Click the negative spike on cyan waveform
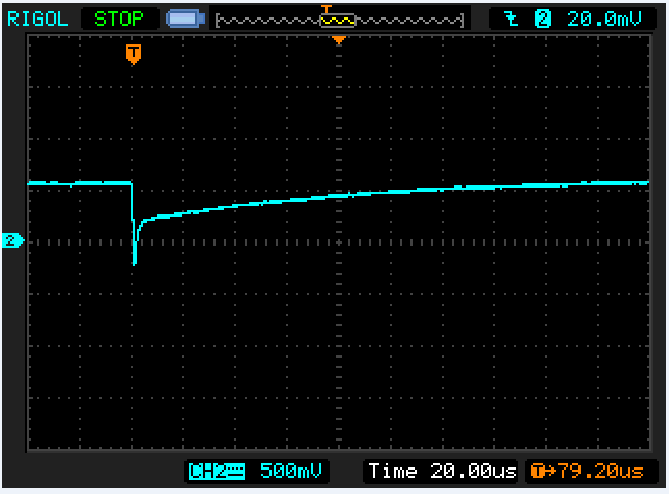 [x=135, y=245]
